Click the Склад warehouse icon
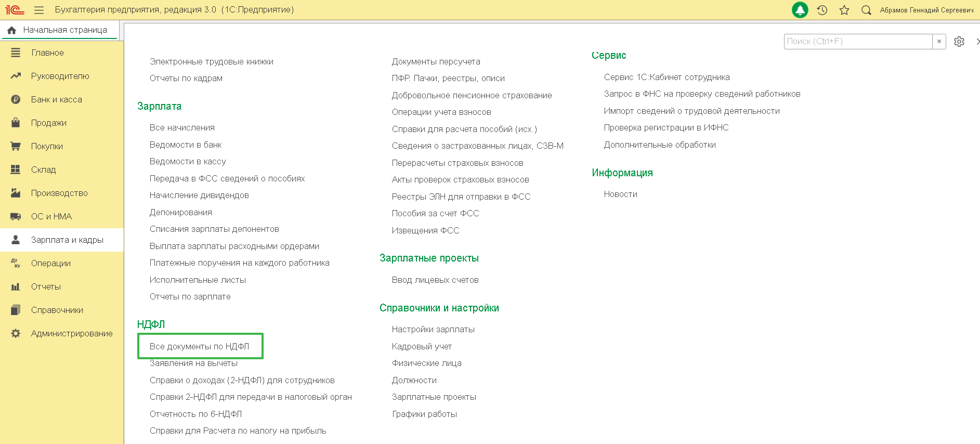This screenshot has width=980, height=444. pyautogui.click(x=16, y=169)
